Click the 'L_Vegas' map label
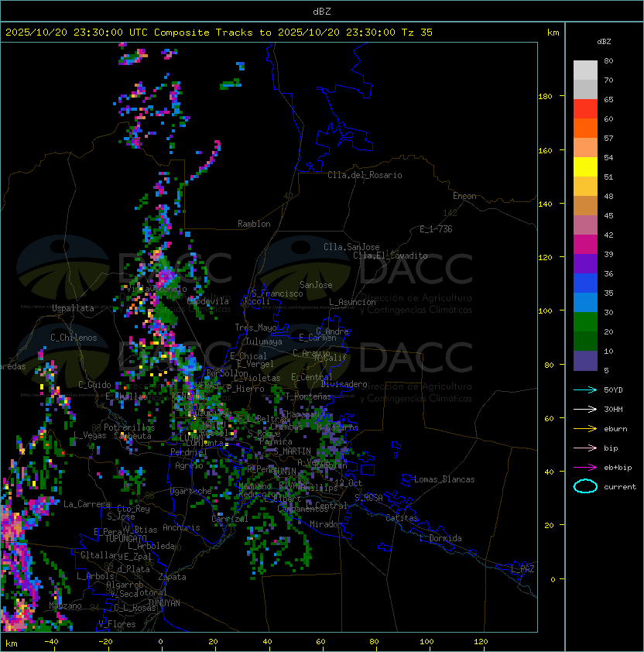 pos(89,435)
